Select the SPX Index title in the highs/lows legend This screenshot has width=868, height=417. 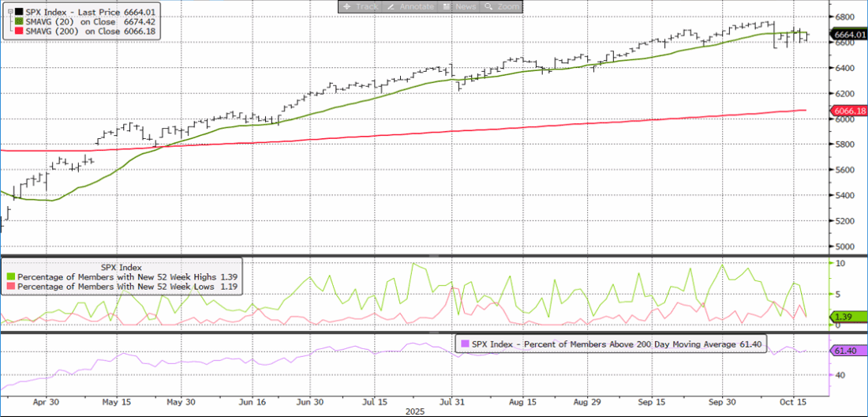click(x=122, y=265)
